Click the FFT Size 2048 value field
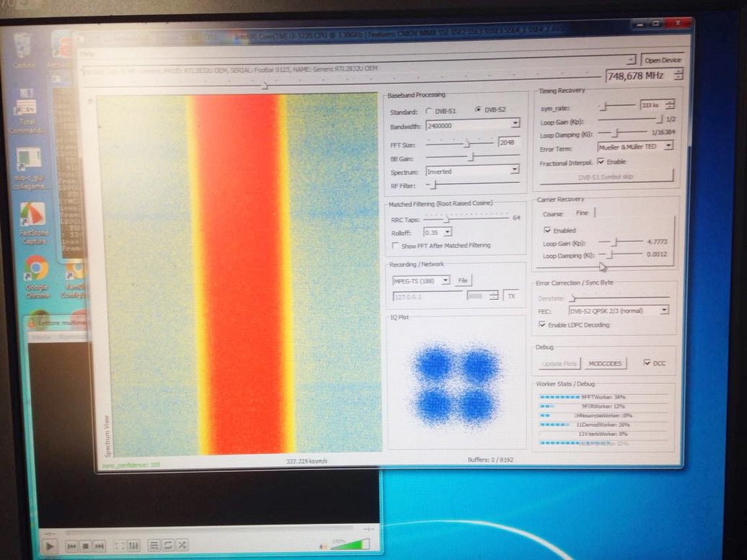This screenshot has width=747, height=560. coord(508,142)
